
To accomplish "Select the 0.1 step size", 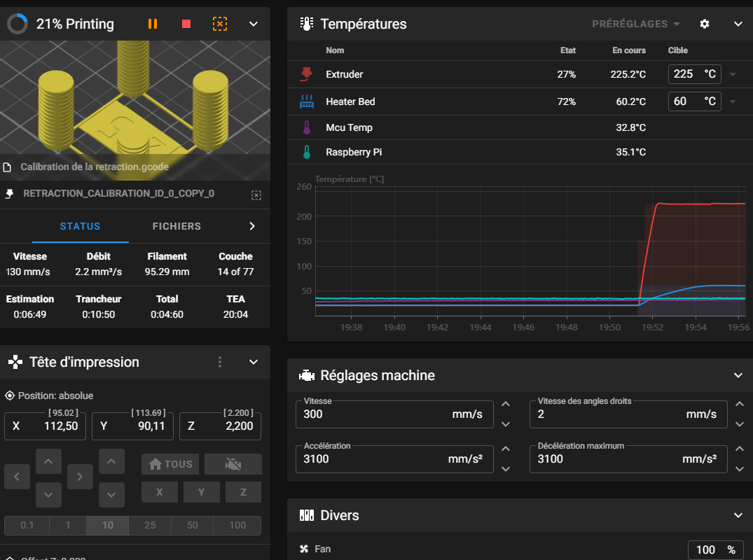I will click(27, 525).
